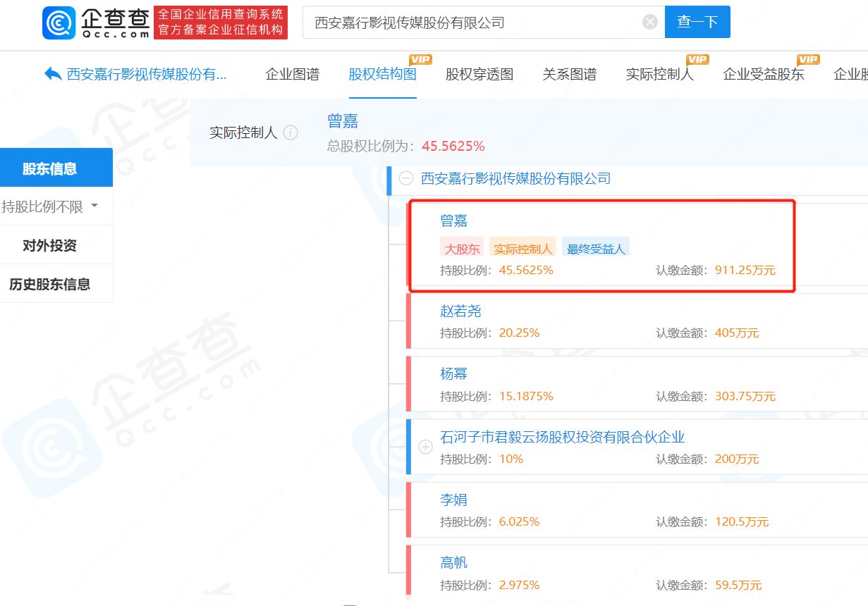Select 股东信息 in the left sidebar
This screenshot has height=606, width=868.
coord(56,168)
